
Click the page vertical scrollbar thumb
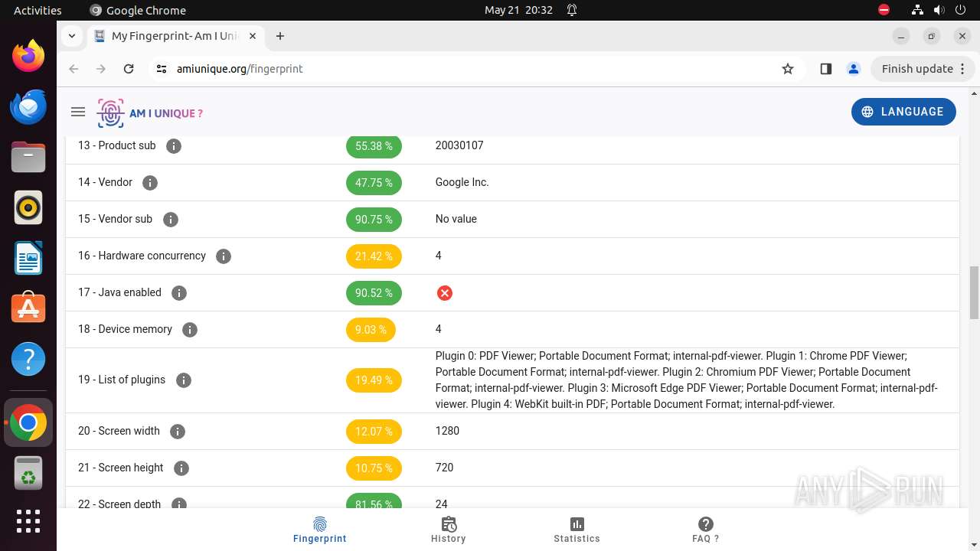pyautogui.click(x=974, y=292)
